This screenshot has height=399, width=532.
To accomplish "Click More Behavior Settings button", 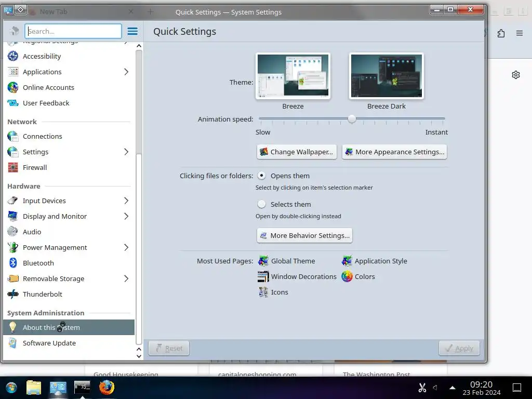I will click(304, 235).
